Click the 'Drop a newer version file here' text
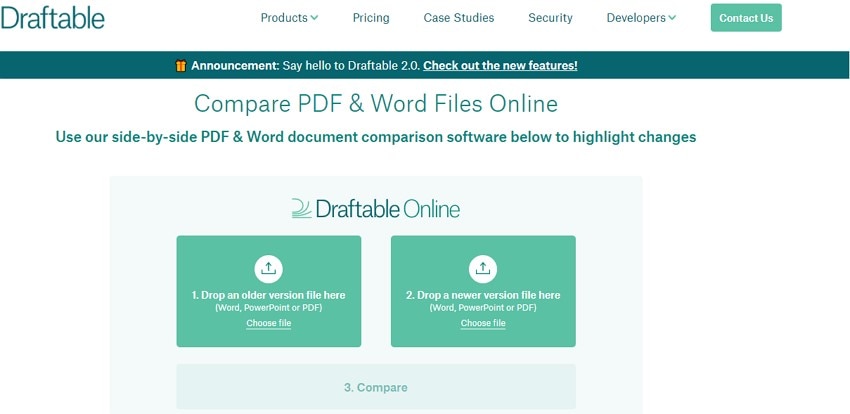 coord(483,295)
